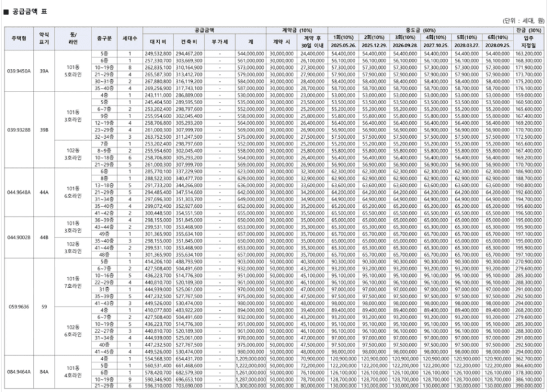Click the '잔금 (30%)' header

click(x=529, y=30)
